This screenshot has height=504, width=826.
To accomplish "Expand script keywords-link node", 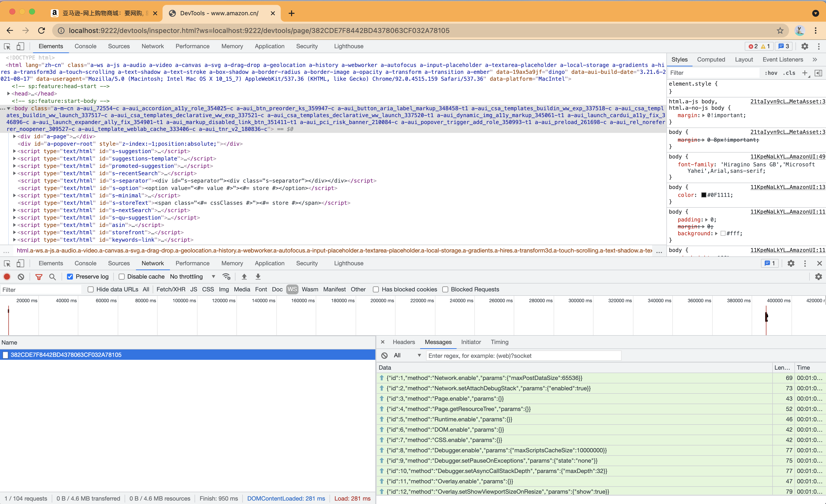I will pyautogui.click(x=15, y=240).
